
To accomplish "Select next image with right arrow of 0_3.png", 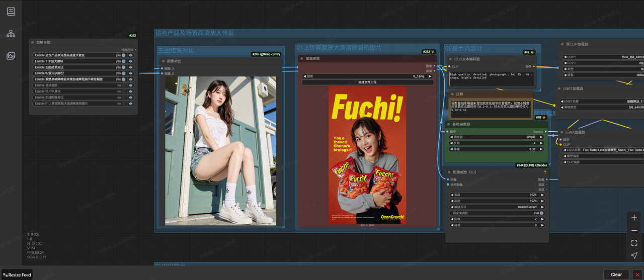I will point(430,76).
